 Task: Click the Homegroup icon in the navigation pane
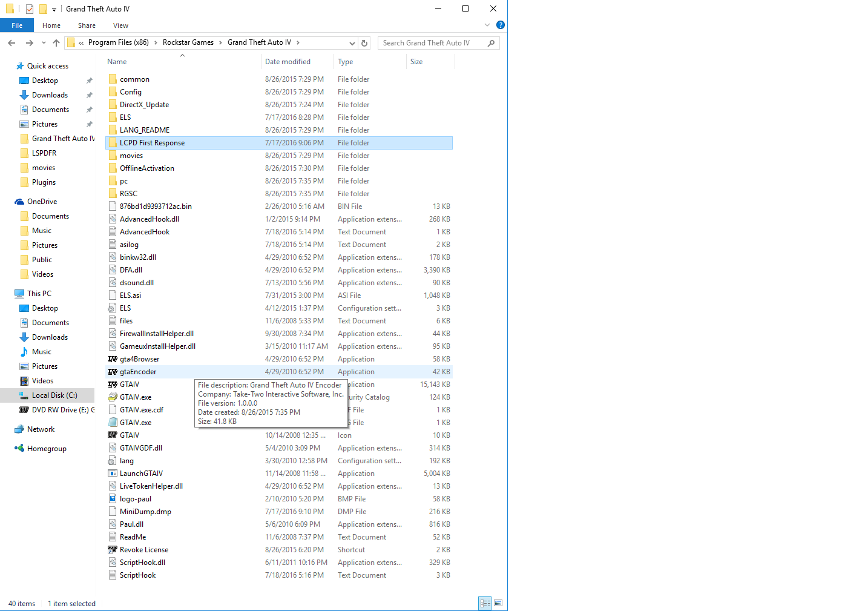(19, 449)
